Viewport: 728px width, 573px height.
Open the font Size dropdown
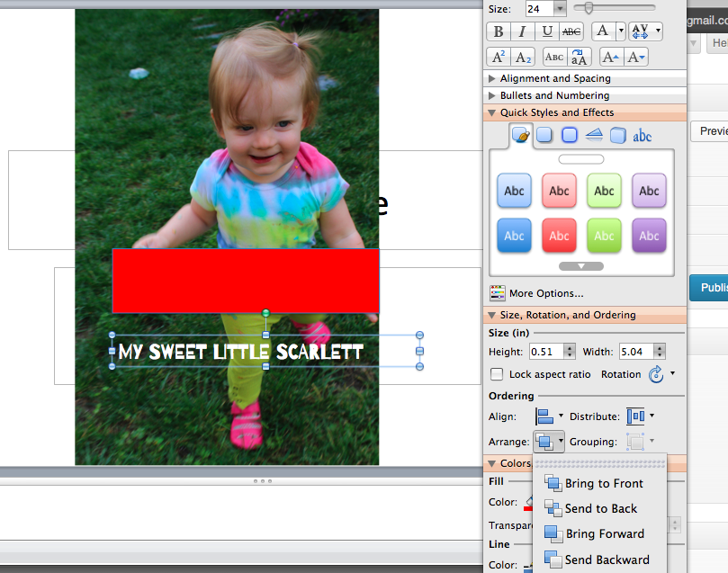coord(560,8)
